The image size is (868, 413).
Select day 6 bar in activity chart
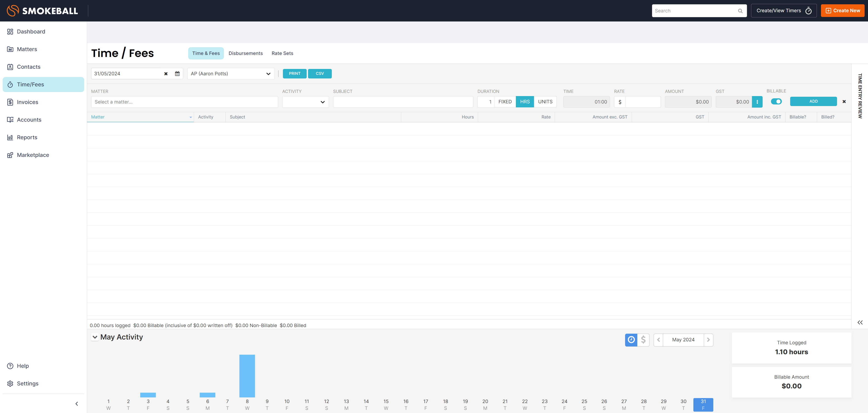click(208, 395)
